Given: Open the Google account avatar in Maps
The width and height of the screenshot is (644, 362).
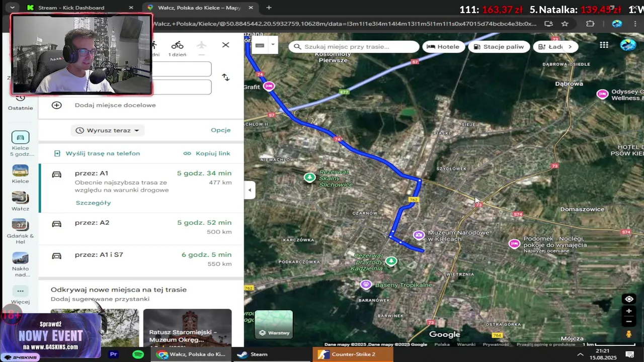Looking at the screenshot, I should [628, 45].
